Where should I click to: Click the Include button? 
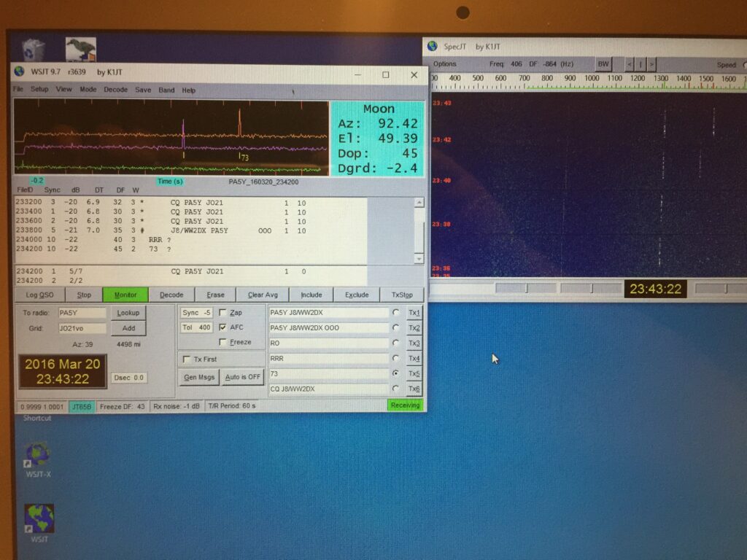click(x=311, y=295)
